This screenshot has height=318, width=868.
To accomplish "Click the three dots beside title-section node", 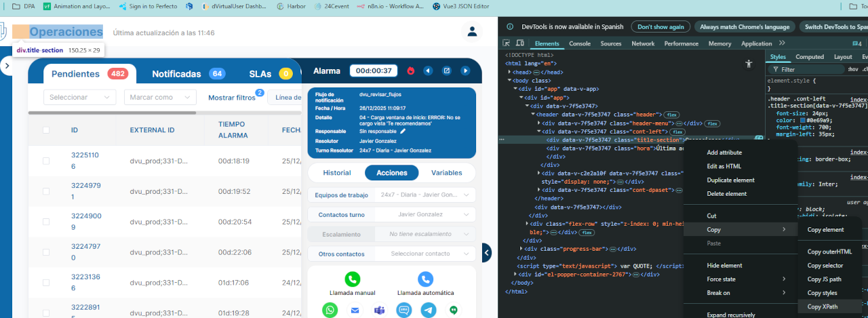I will tap(502, 140).
